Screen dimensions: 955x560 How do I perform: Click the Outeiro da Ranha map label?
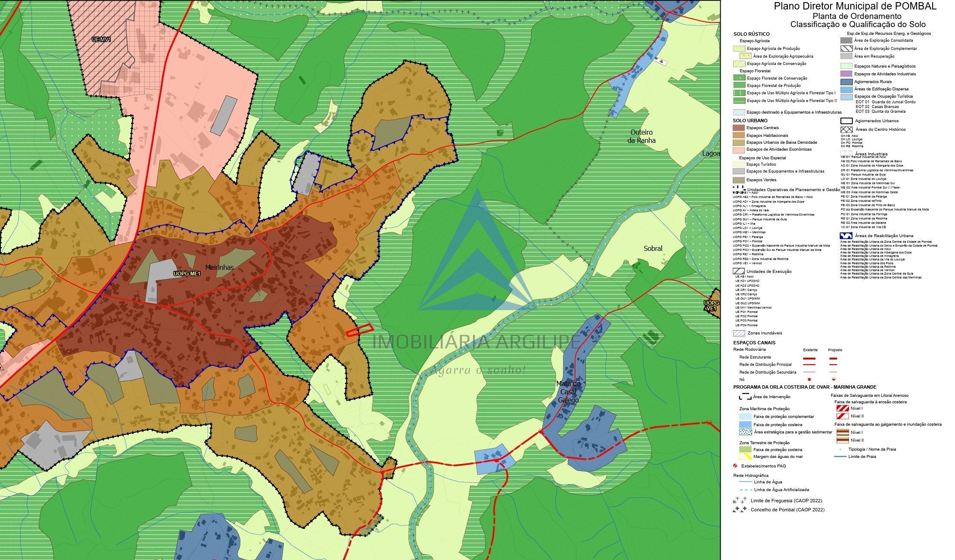coord(641,136)
